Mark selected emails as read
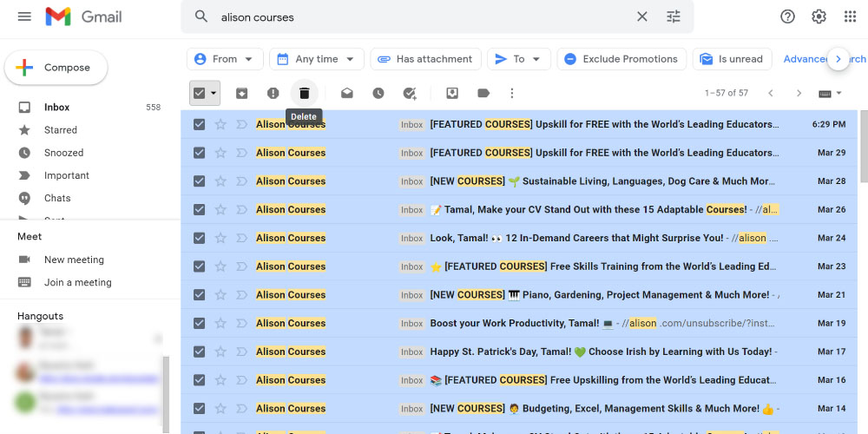The image size is (868, 434). tap(347, 93)
